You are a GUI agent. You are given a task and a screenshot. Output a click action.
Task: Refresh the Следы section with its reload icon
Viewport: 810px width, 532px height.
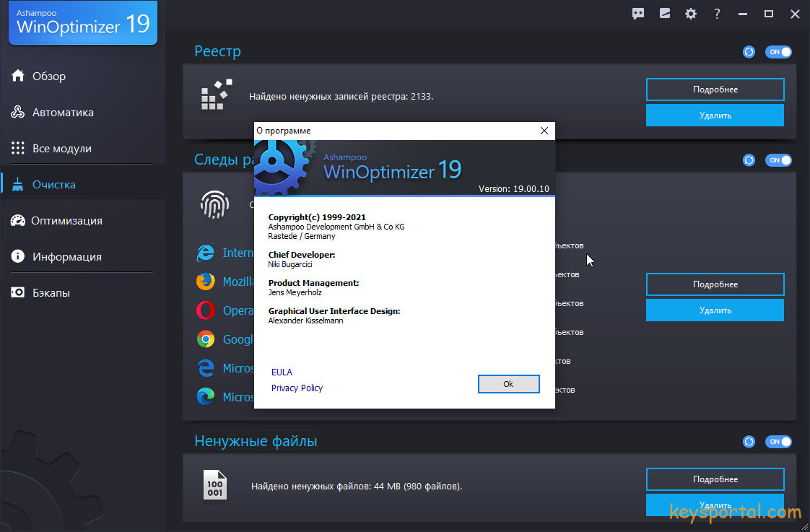(749, 160)
